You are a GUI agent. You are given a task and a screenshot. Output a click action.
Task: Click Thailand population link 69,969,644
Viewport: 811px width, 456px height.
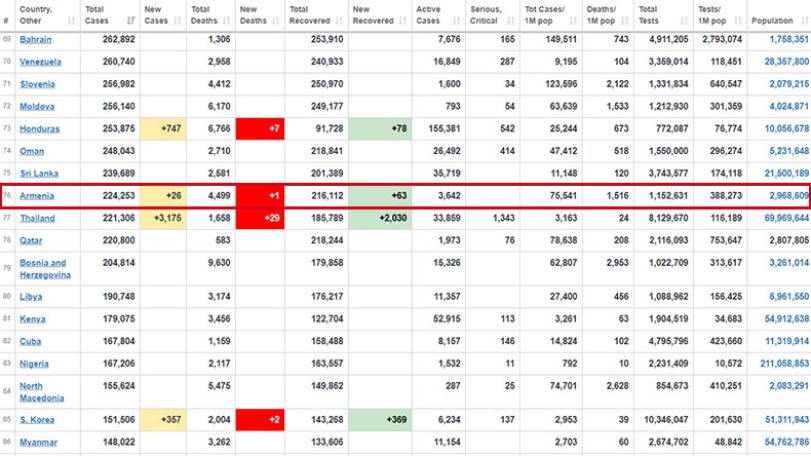(x=787, y=218)
